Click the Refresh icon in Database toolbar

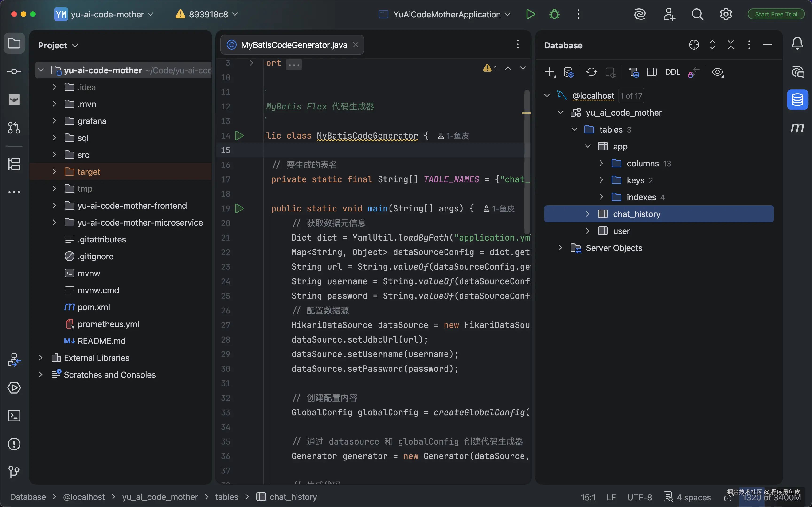[x=591, y=72]
